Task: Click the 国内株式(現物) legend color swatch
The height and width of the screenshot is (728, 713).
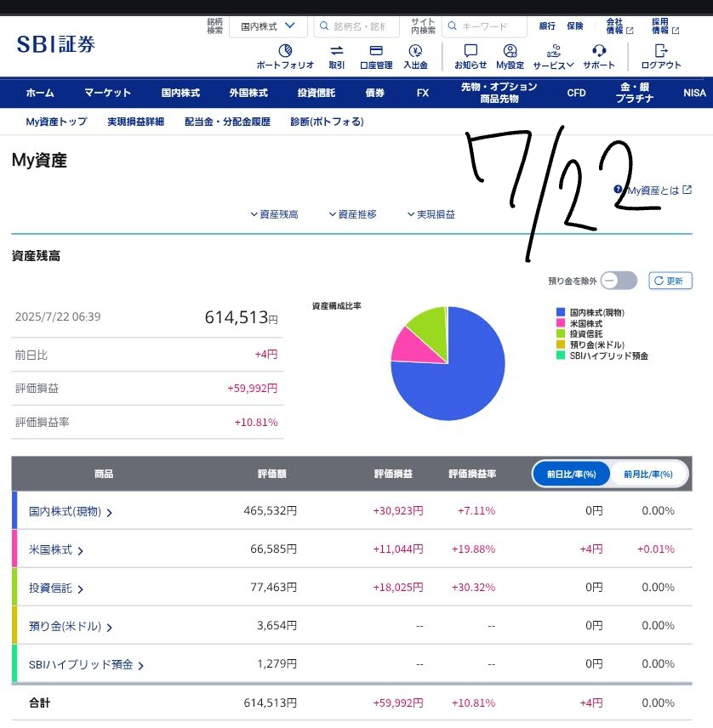Action: 561,312
